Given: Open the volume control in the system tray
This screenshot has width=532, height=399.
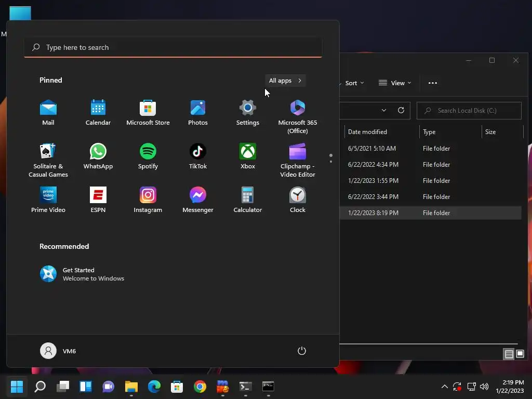Looking at the screenshot, I should click(484, 387).
